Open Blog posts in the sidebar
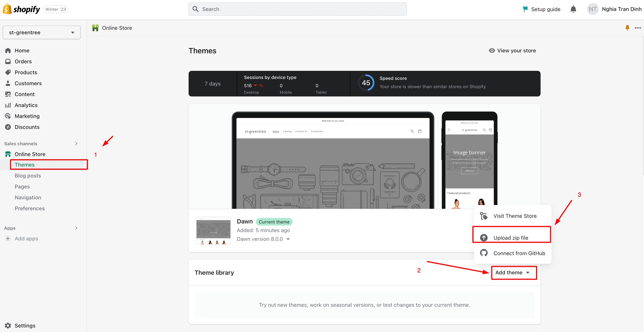 (28, 176)
